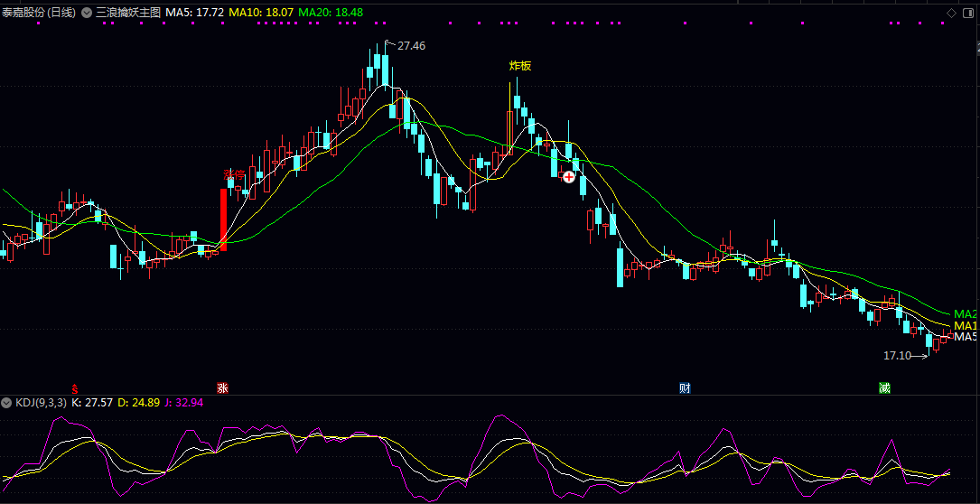This screenshot has width=980, height=504.
Task: Click the 17.10 low price label
Action: pos(896,356)
